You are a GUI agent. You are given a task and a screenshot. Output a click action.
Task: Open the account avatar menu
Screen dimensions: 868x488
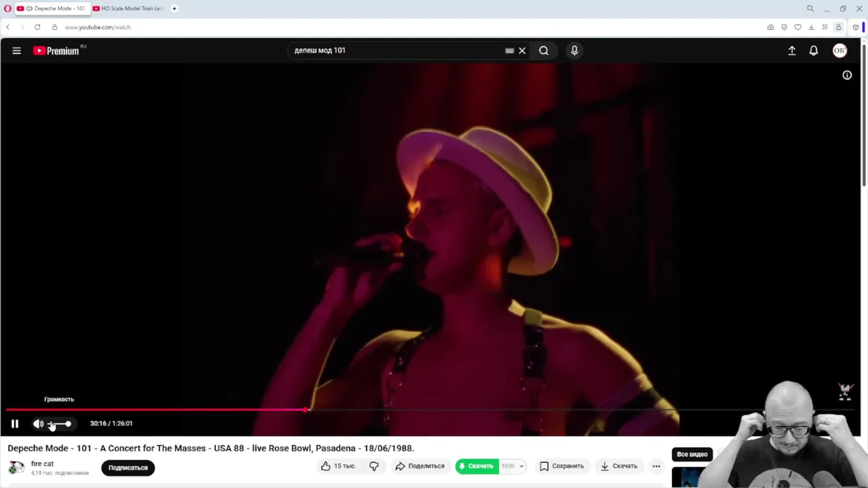click(840, 50)
